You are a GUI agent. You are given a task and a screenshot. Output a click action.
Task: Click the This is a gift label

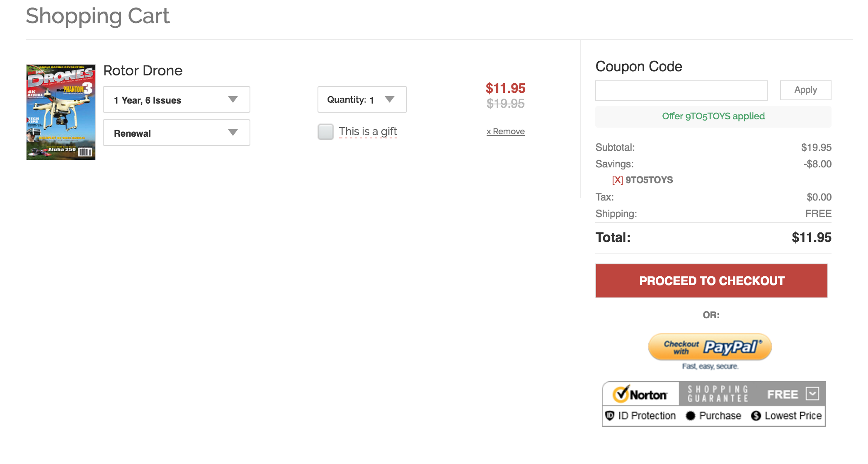368,132
